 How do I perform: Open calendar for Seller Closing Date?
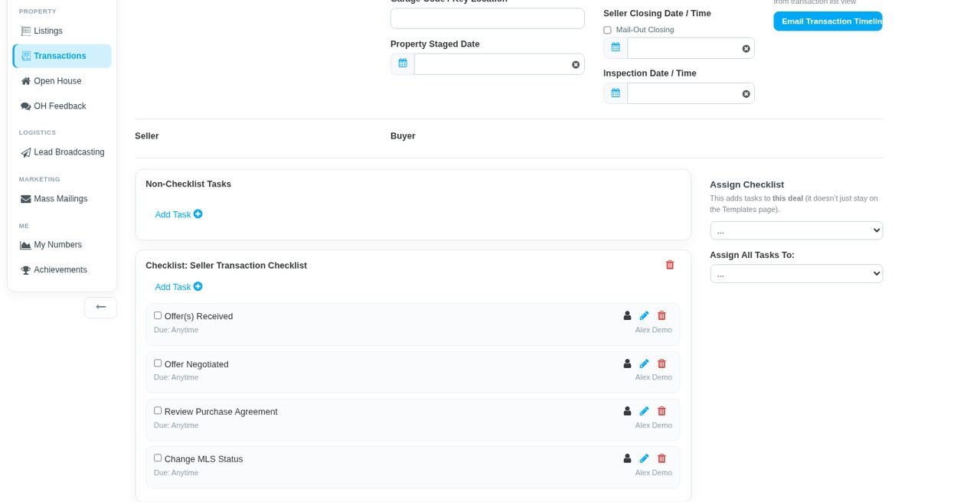click(616, 48)
